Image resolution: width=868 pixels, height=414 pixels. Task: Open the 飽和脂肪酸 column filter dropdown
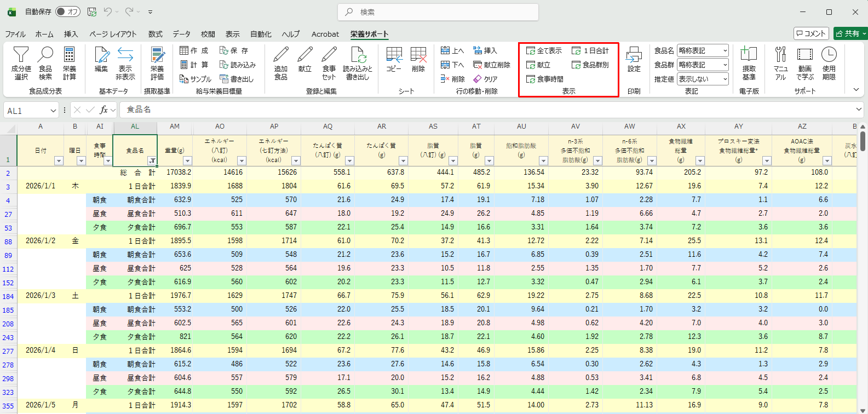[x=543, y=161]
